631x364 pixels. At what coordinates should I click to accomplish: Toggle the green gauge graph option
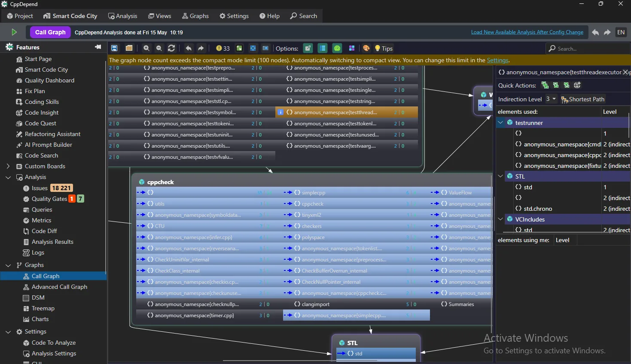pyautogui.click(x=338, y=48)
